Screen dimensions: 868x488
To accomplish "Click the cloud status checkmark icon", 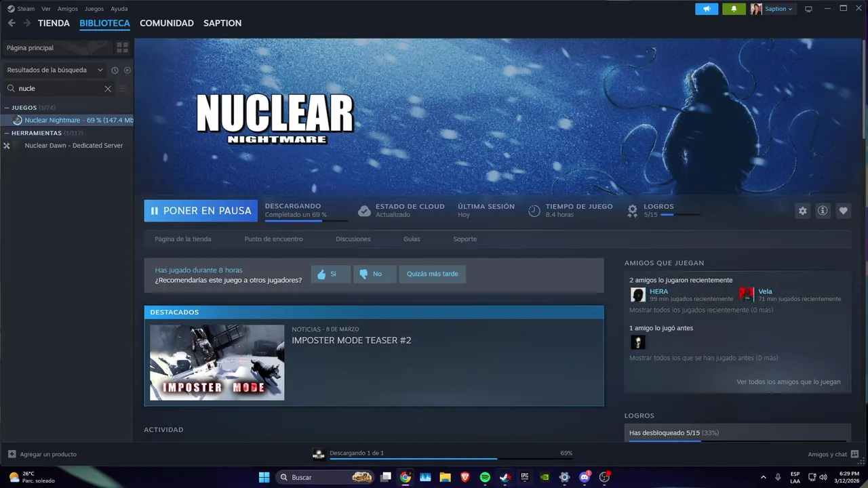I will 364,211.
